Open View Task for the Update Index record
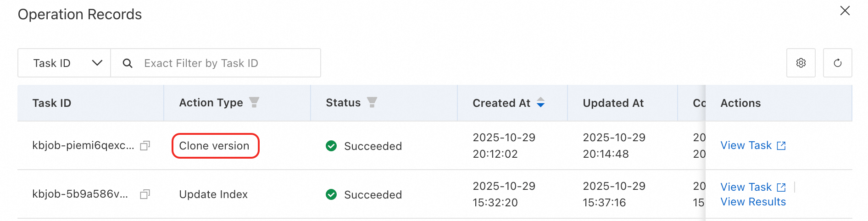Image resolution: width=868 pixels, height=221 pixels. click(753, 187)
